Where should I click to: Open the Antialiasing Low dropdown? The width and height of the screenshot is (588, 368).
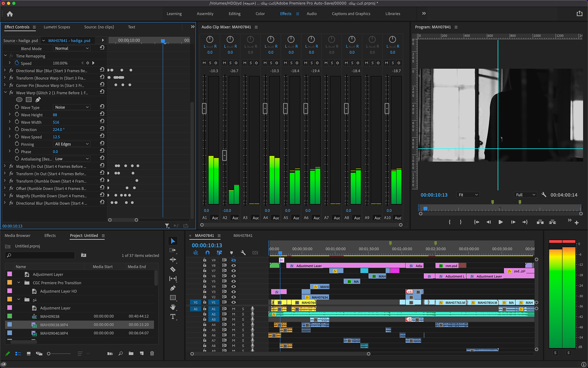[72, 159]
